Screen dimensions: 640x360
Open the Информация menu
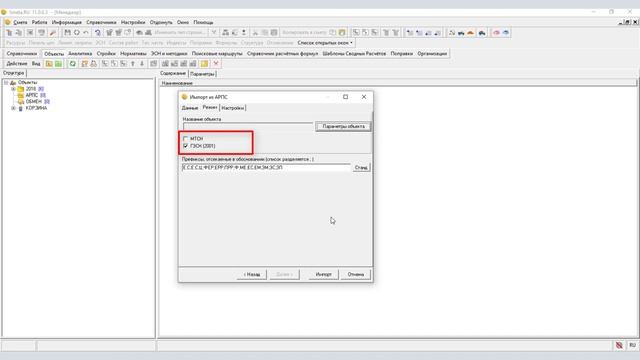[67, 22]
